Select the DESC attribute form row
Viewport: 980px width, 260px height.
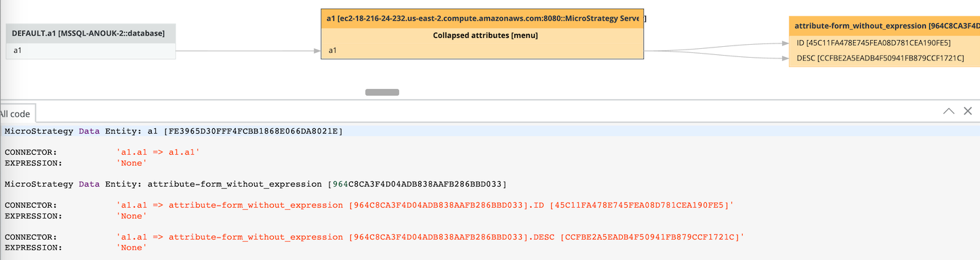[884, 58]
